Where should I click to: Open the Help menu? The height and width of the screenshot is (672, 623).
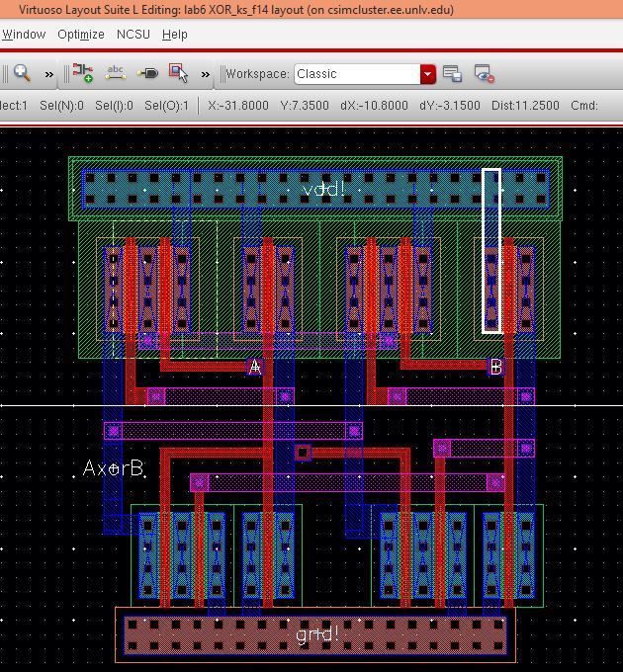[x=175, y=34]
